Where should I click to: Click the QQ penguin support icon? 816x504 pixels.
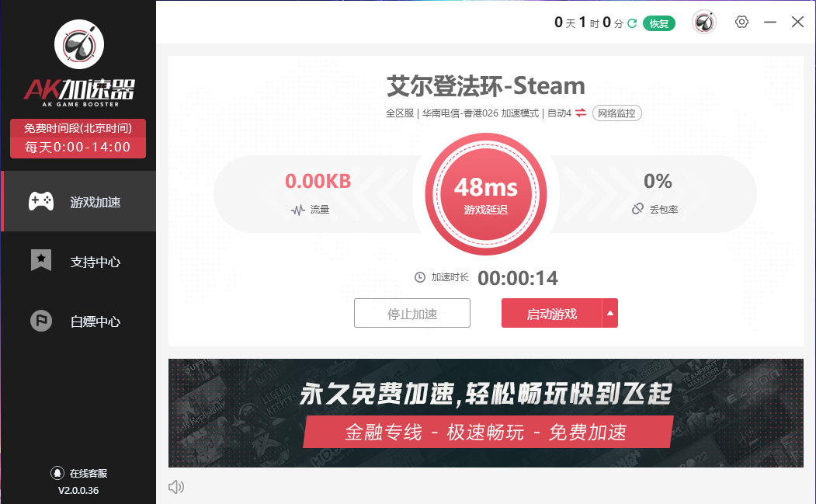tap(57, 473)
